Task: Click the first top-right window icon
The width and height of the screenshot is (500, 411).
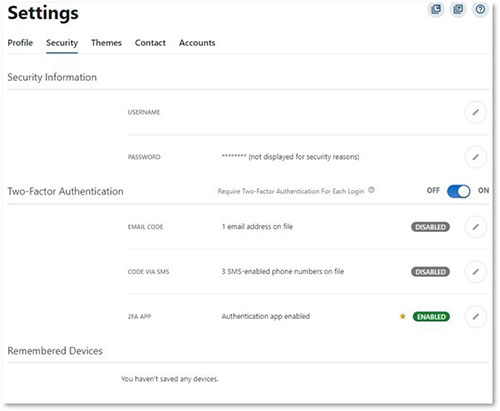Action: (436, 9)
